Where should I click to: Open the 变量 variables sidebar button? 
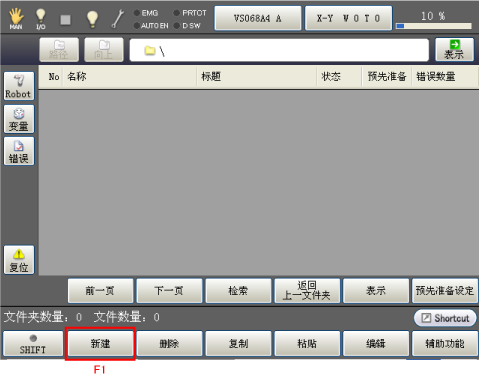point(19,119)
